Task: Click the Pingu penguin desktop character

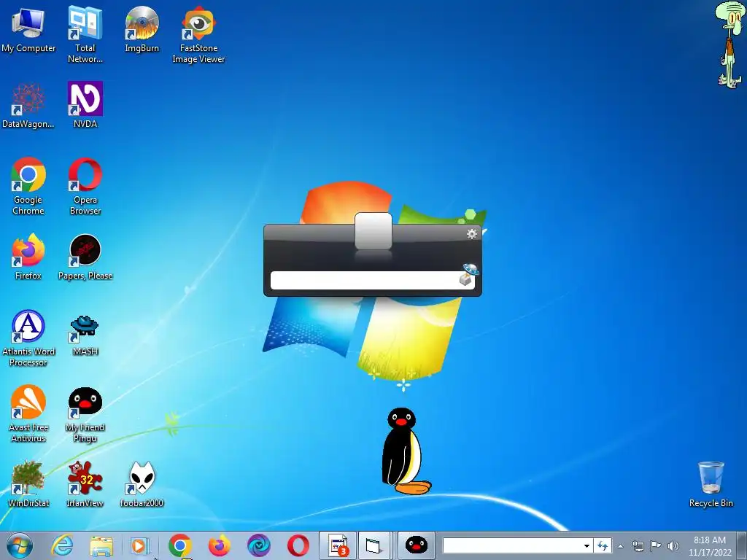Action: [x=406, y=451]
